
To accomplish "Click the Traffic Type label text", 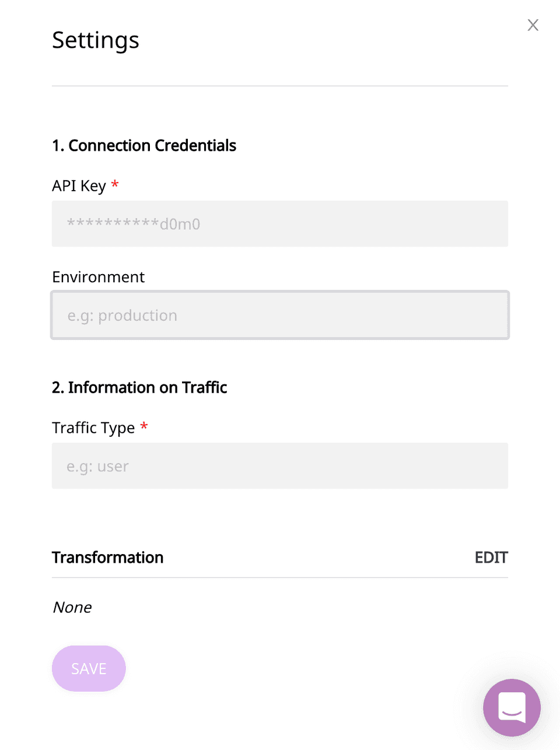I will (93, 428).
